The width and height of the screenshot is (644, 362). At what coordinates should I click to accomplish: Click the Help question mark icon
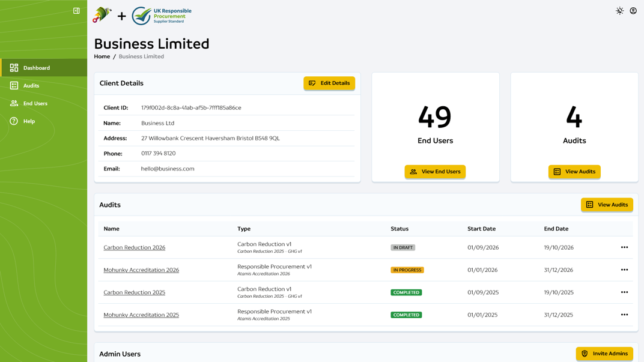click(x=13, y=121)
